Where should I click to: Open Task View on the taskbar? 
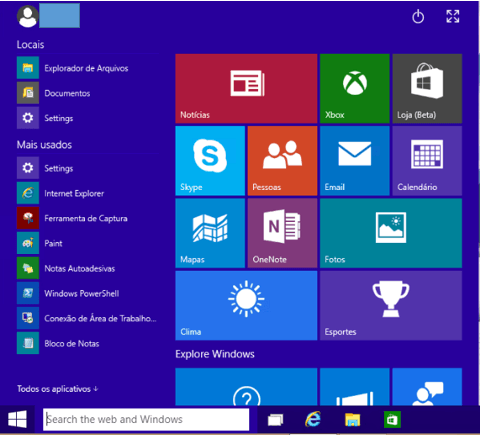point(275,420)
